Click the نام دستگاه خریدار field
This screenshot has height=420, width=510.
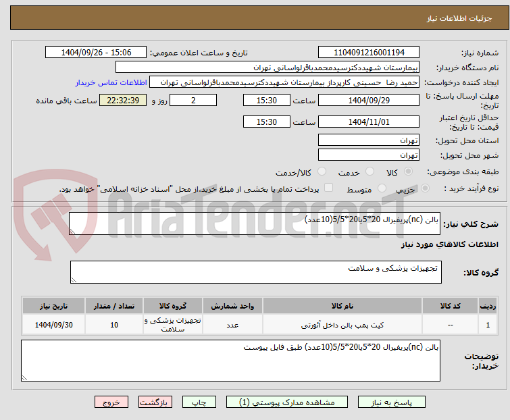pyautogui.click(x=267, y=68)
